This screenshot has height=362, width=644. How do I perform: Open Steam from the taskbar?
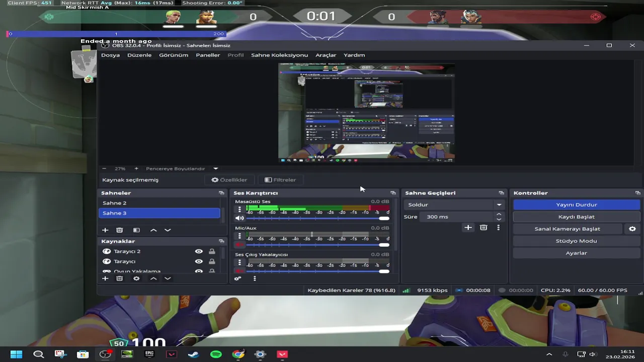coord(193,354)
